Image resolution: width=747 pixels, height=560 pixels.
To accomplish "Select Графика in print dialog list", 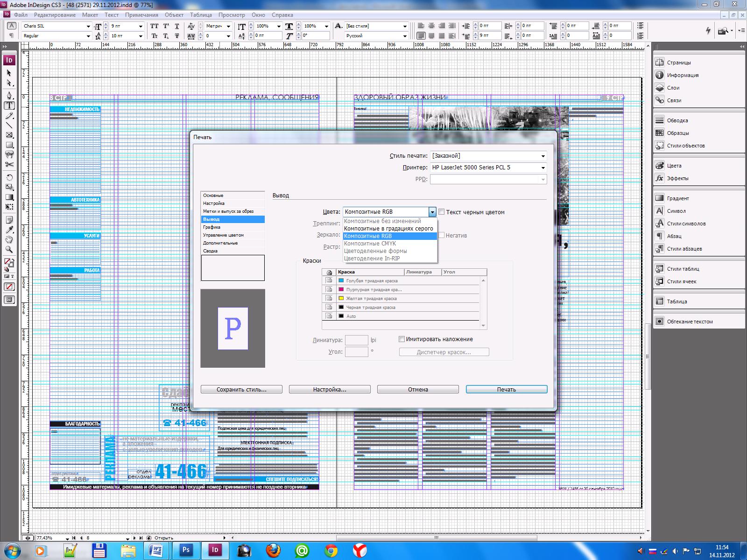I will (x=233, y=227).
